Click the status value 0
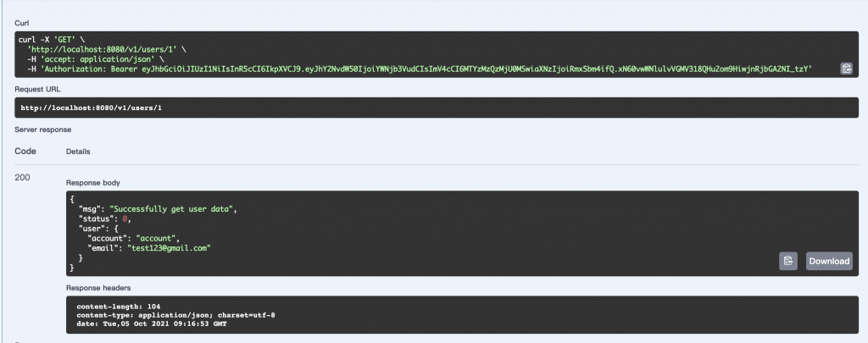The image size is (868, 343). 125,219
